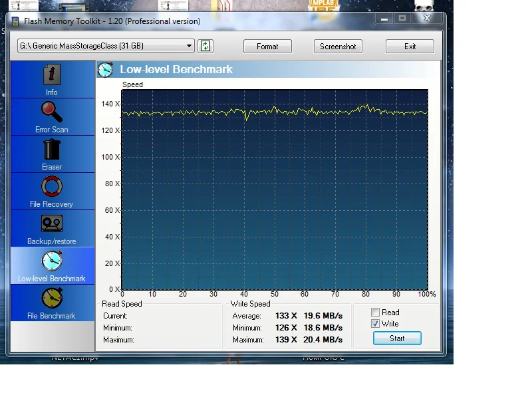
Task: Click the Read Speed Current label
Action: point(115,316)
